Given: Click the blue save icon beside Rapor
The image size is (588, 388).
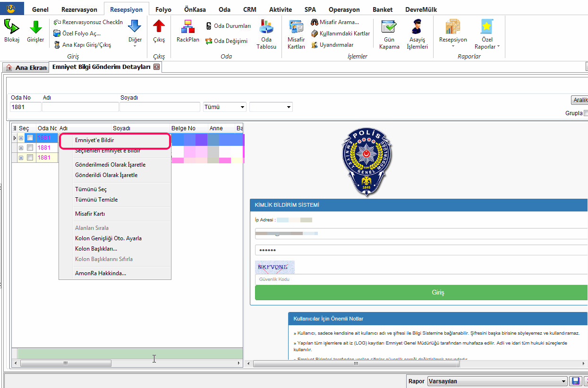Looking at the screenshot, I should [576, 381].
